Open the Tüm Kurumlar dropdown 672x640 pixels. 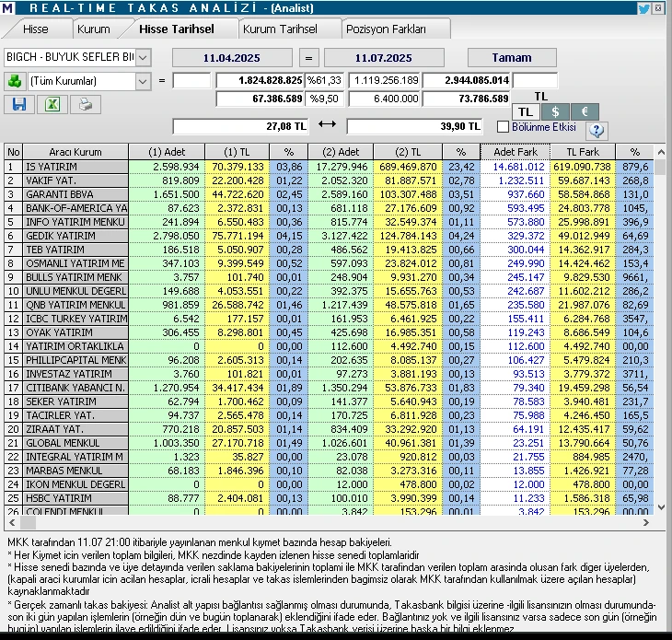coord(143,81)
